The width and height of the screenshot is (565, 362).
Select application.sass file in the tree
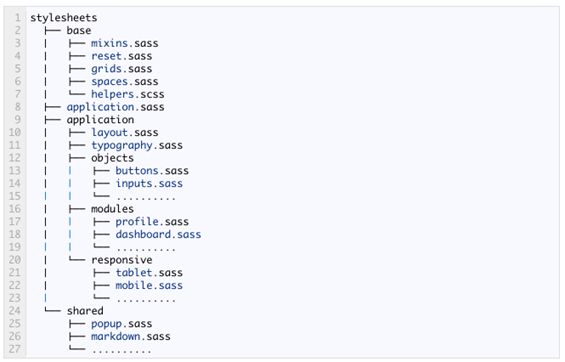115,107
